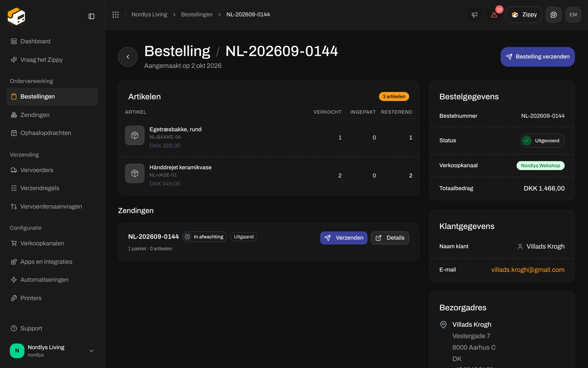
Task: Open Zendingen in sidebar navigation
Action: pyautogui.click(x=52, y=115)
